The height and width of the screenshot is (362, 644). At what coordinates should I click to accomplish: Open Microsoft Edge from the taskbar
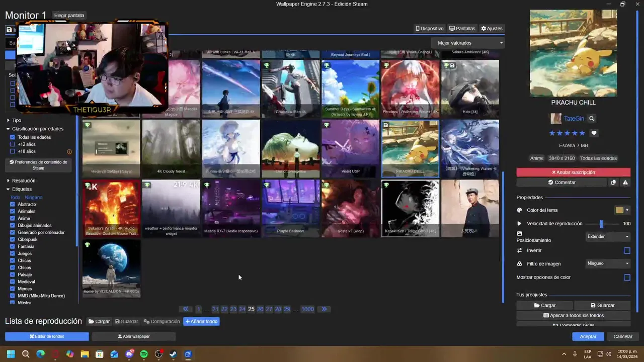40,354
